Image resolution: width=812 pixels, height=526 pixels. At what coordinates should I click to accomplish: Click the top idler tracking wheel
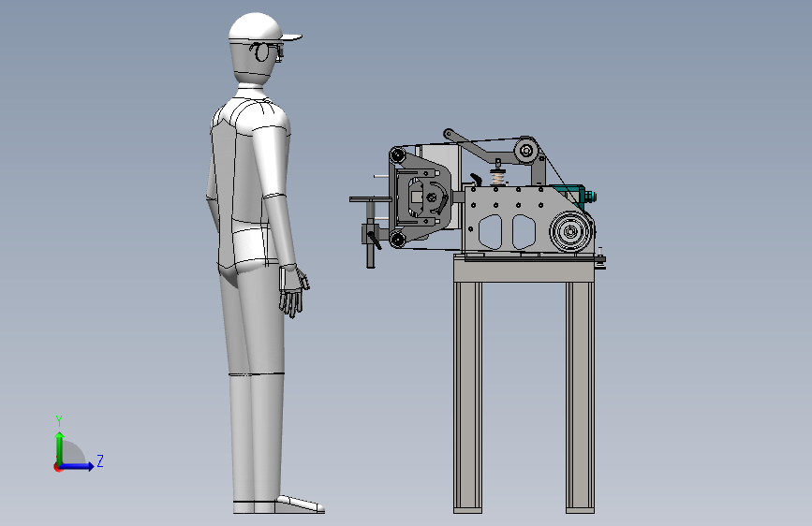pos(526,151)
